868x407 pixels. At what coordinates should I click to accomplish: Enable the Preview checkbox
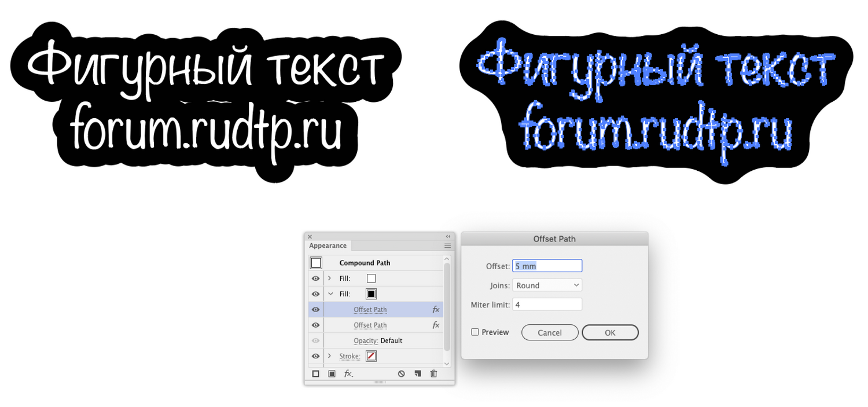(475, 332)
